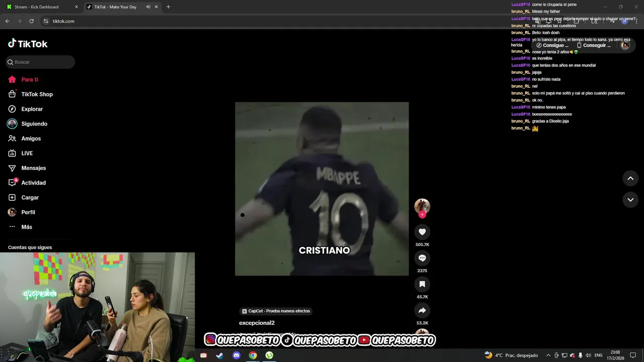644x362 pixels.
Task: Open the Cargar upload page
Action: pos(23,198)
